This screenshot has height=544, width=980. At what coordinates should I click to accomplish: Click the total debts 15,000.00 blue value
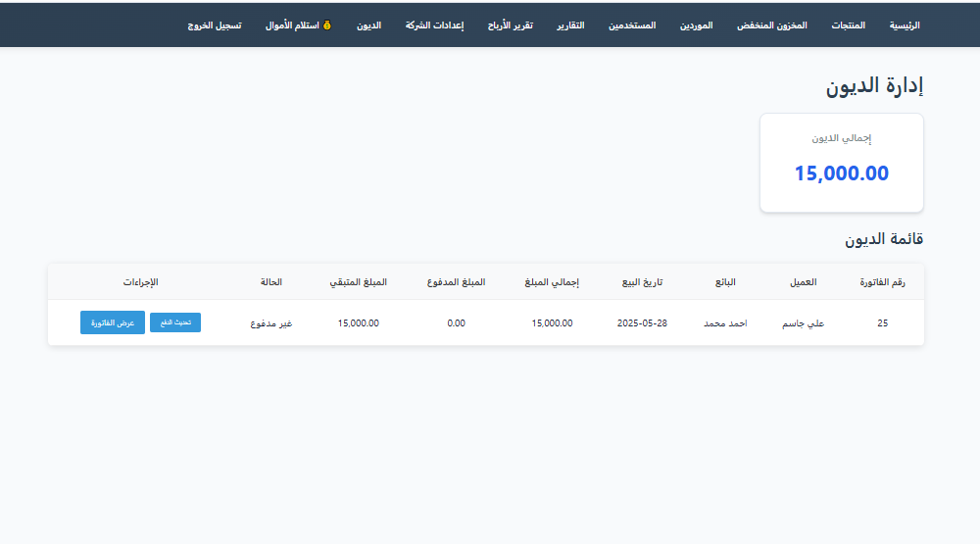click(841, 173)
